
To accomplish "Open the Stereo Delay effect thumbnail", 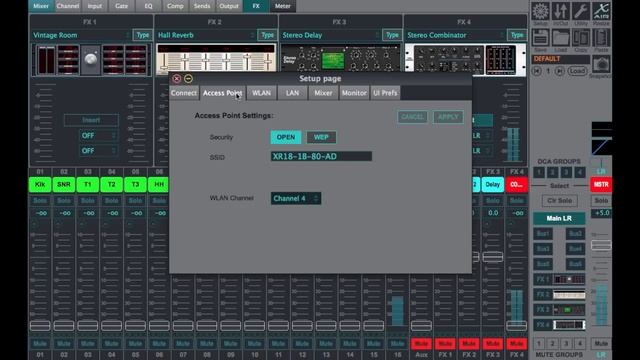I will 341,58.
